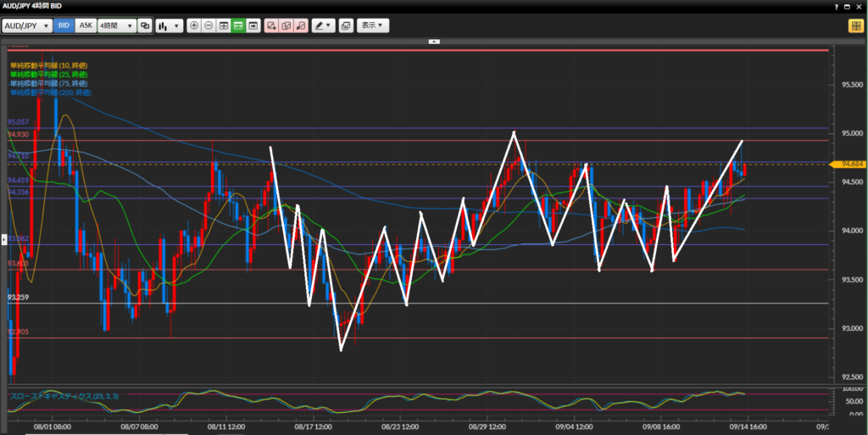Open the pencil drawing tools menu
868x435 pixels.
point(323,25)
